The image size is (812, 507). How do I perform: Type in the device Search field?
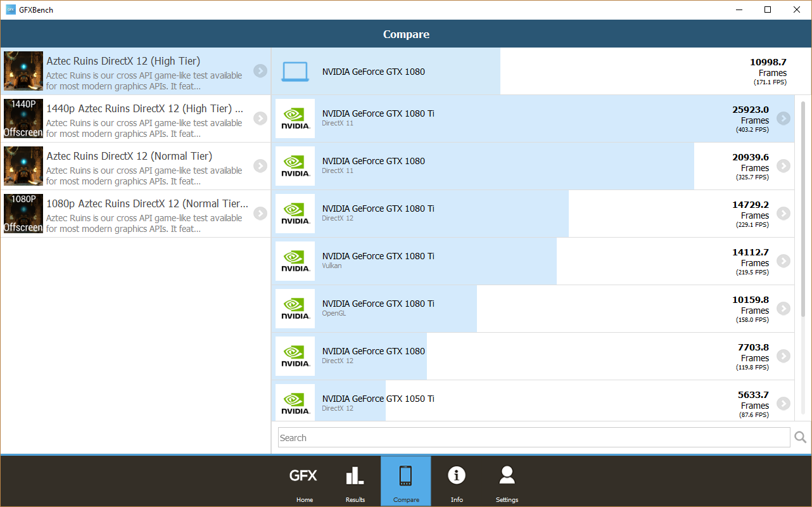coord(533,437)
